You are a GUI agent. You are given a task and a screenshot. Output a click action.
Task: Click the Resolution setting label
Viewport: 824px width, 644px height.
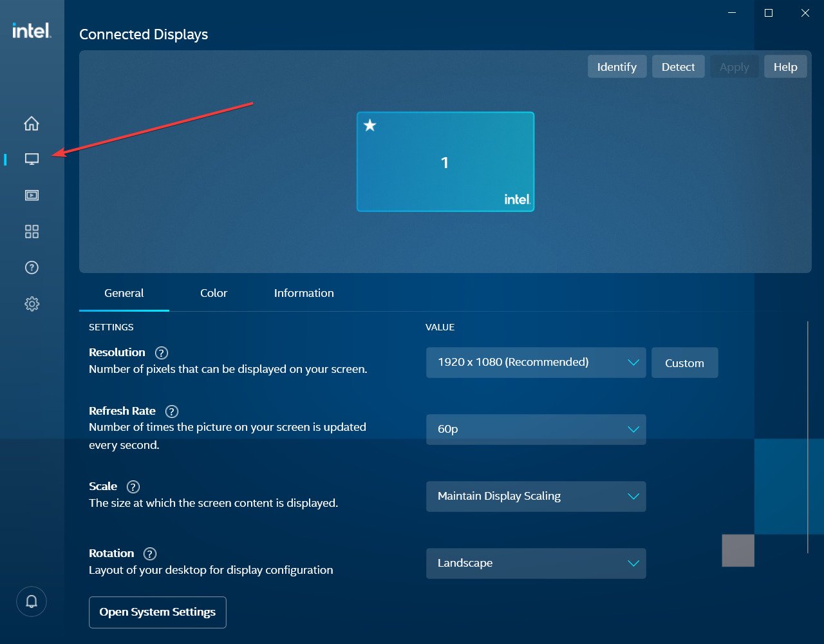117,352
